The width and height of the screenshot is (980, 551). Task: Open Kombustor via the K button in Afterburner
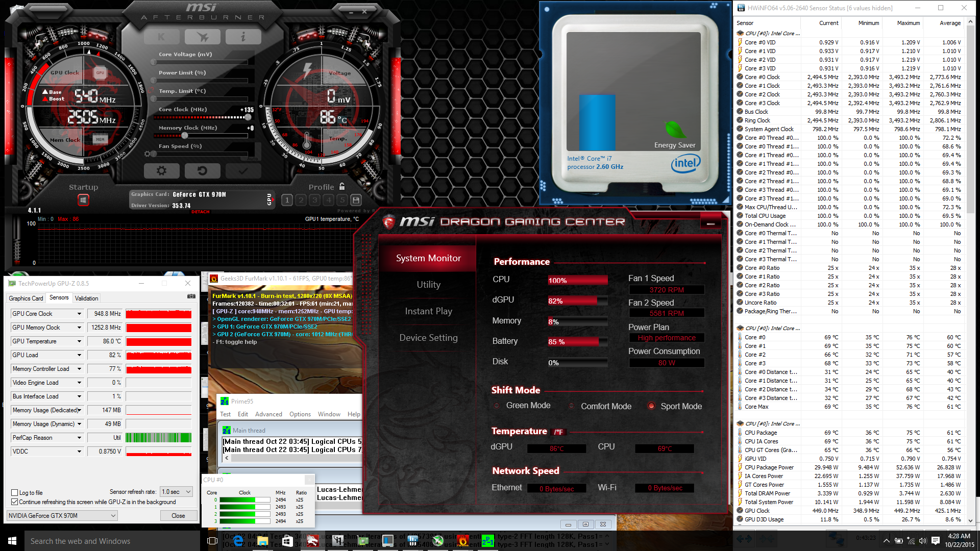pyautogui.click(x=161, y=37)
